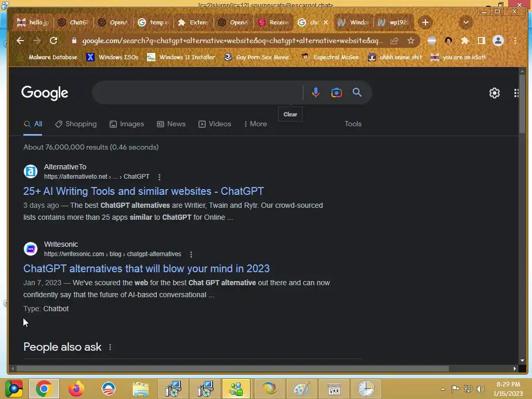The width and height of the screenshot is (532, 399).
Task: Select the Images results filter
Action: click(x=127, y=124)
